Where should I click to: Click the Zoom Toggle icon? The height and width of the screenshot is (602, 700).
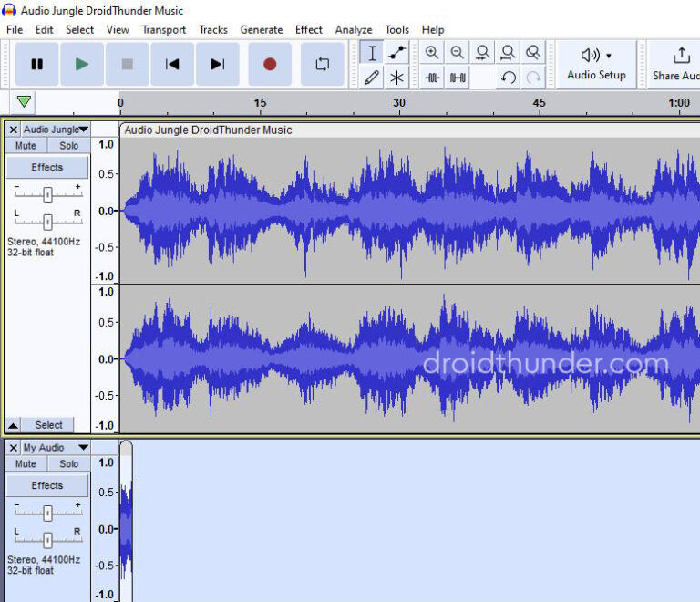click(x=533, y=53)
